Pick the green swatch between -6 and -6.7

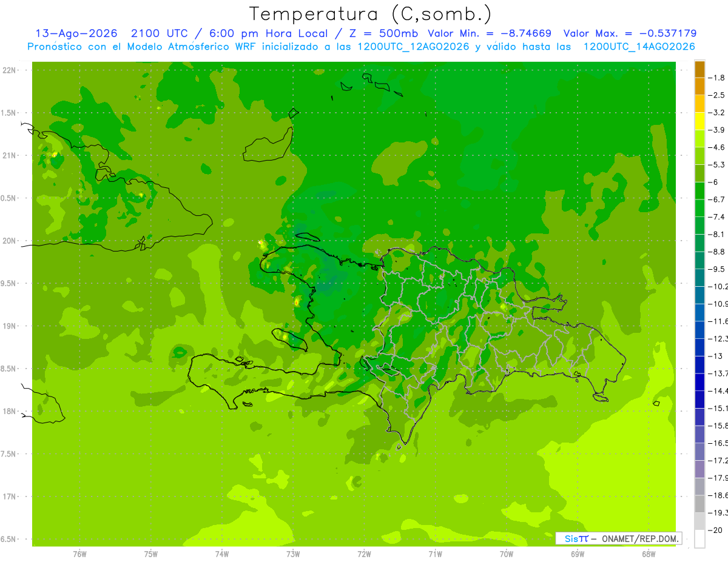pos(699,191)
